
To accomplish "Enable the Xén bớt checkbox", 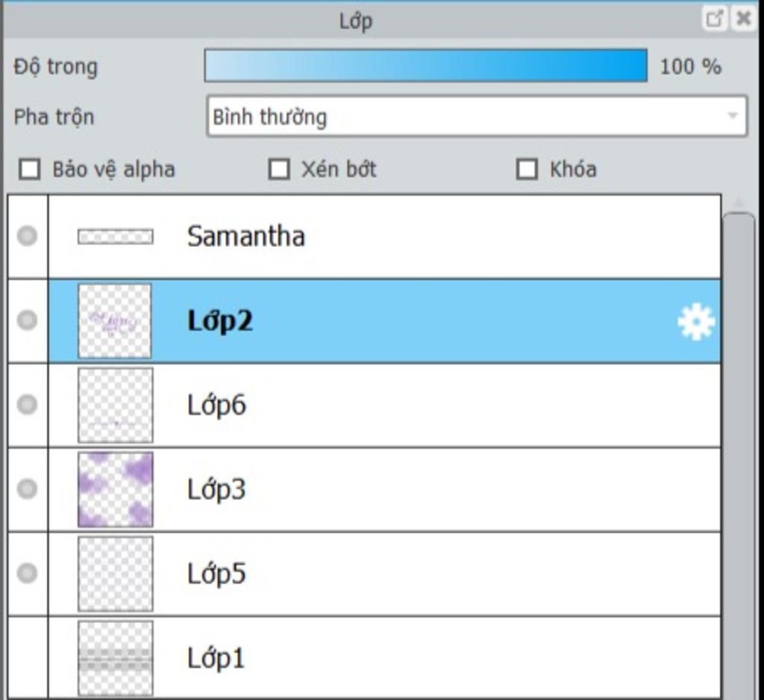I will [279, 169].
